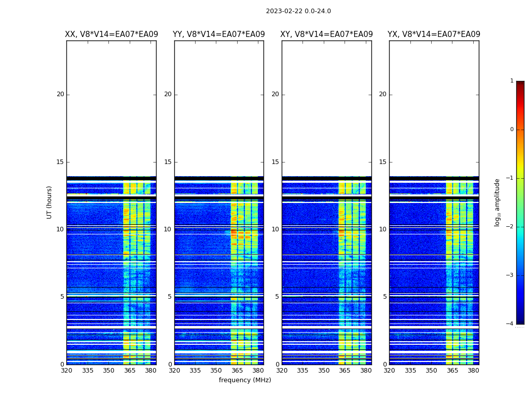Click the 335 tick label under YY panel
532x405 pixels.
pos(195,371)
